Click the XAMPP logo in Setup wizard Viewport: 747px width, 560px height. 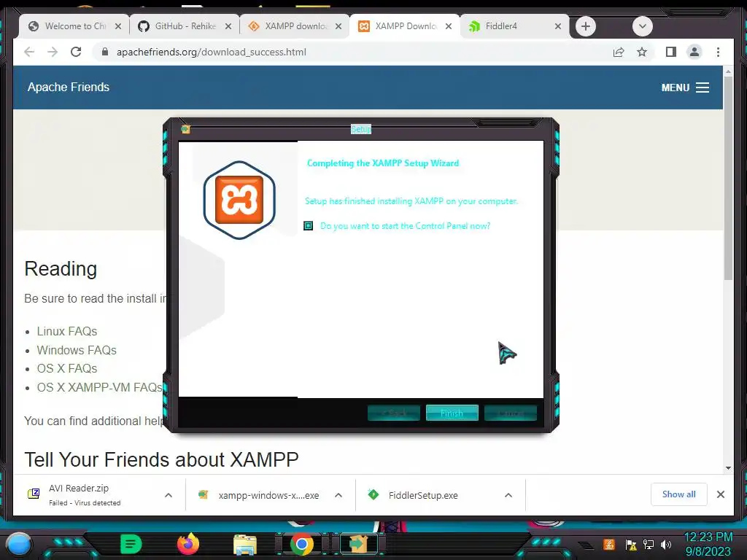pyautogui.click(x=239, y=200)
